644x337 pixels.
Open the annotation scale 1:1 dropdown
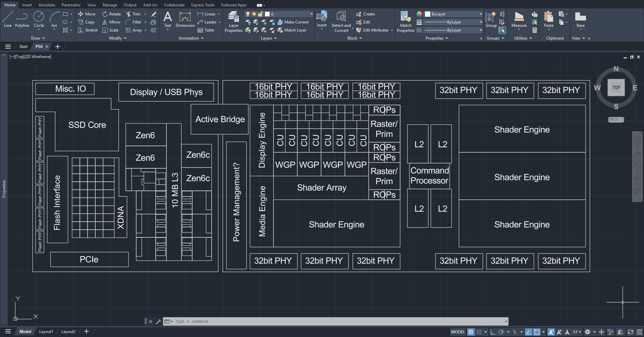(x=577, y=332)
